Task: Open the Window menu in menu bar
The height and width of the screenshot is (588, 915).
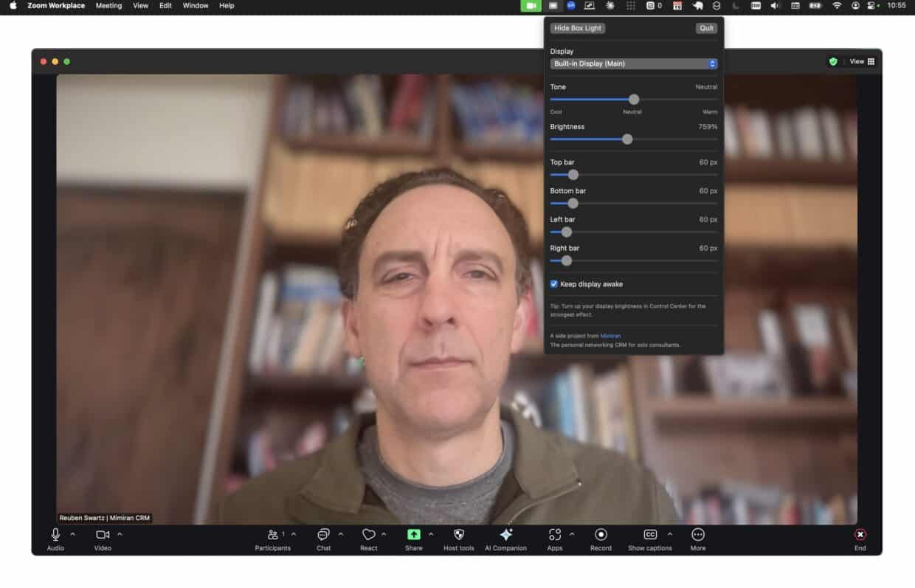Action: click(x=196, y=6)
